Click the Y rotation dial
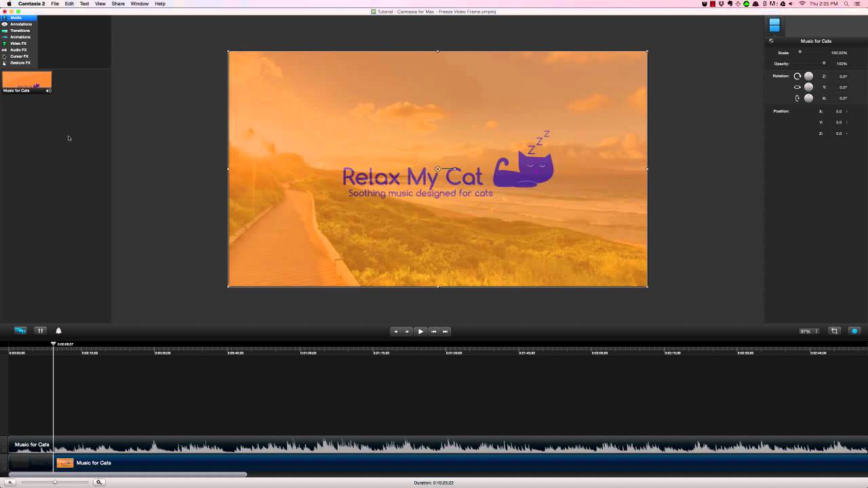The width and height of the screenshot is (868, 488). [x=808, y=87]
